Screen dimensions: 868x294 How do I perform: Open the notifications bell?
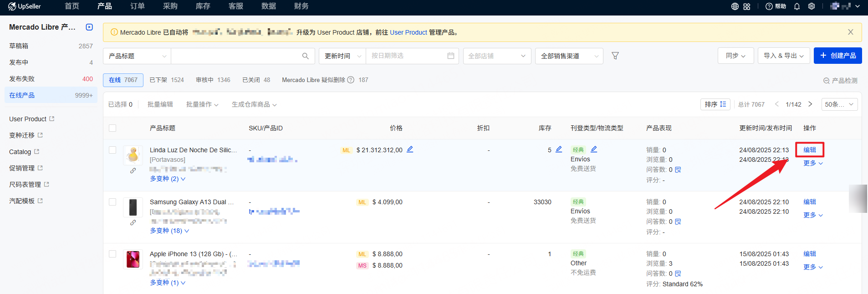pos(797,6)
